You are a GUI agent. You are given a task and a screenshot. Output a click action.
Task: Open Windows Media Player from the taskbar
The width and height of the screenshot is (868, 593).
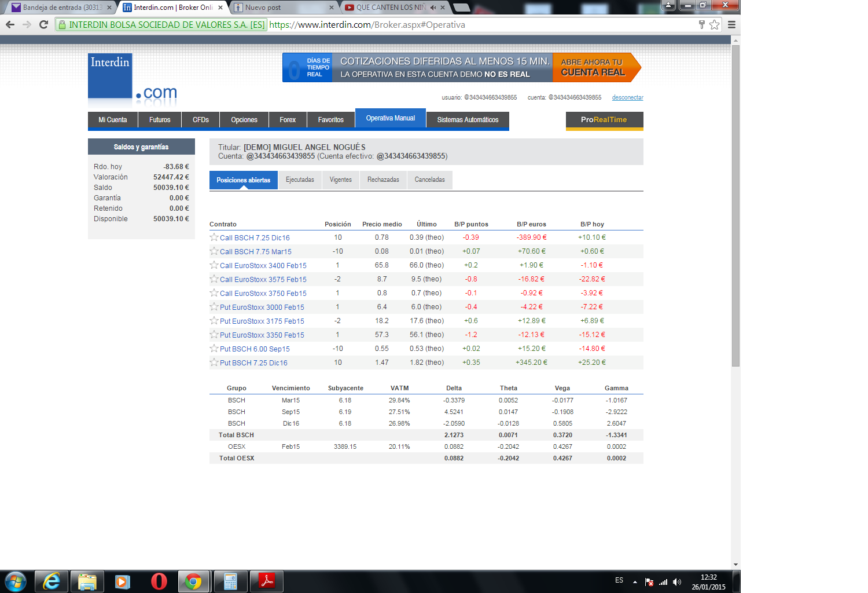(123, 581)
